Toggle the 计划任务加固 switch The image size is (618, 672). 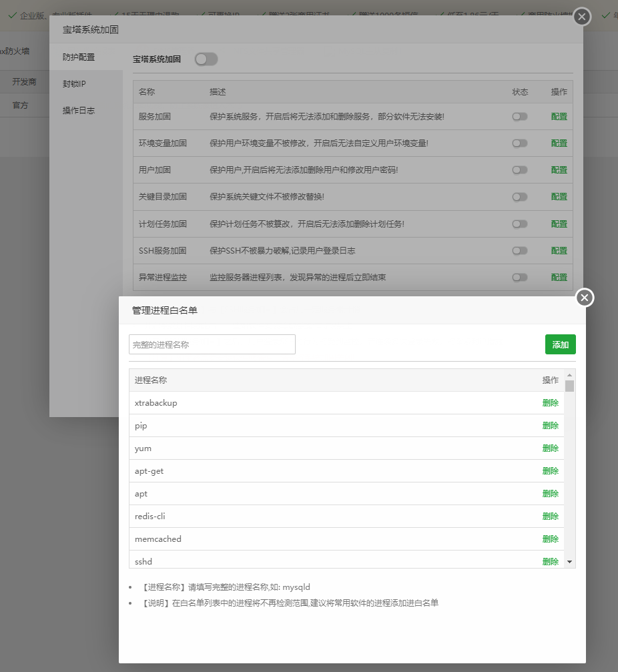(519, 224)
